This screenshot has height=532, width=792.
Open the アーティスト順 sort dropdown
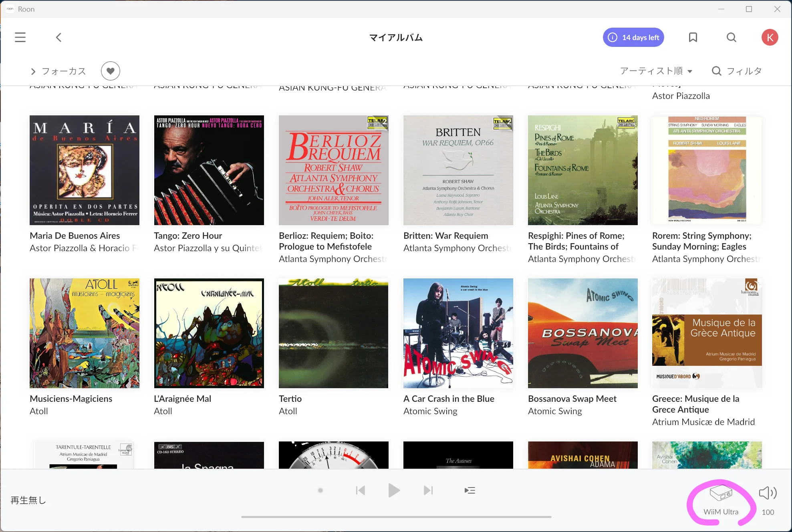(656, 71)
